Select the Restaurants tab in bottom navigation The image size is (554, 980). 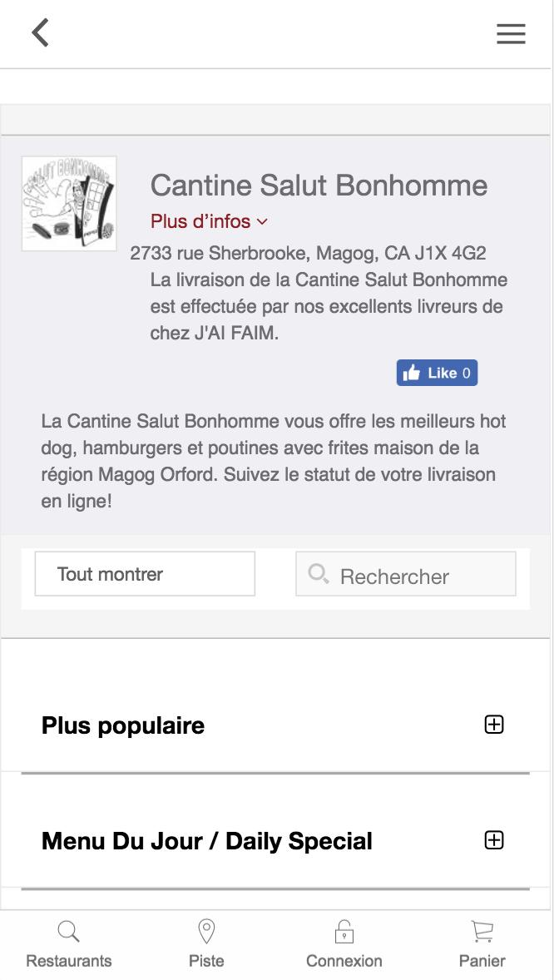67,944
